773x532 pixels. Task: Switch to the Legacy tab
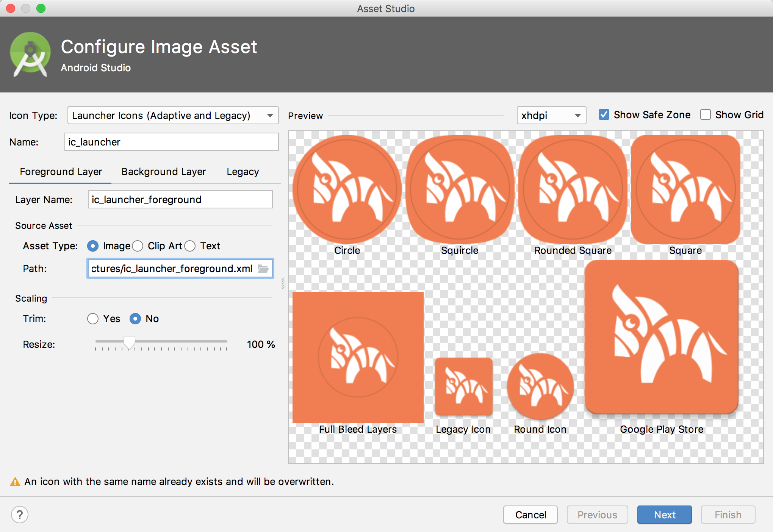[243, 171]
